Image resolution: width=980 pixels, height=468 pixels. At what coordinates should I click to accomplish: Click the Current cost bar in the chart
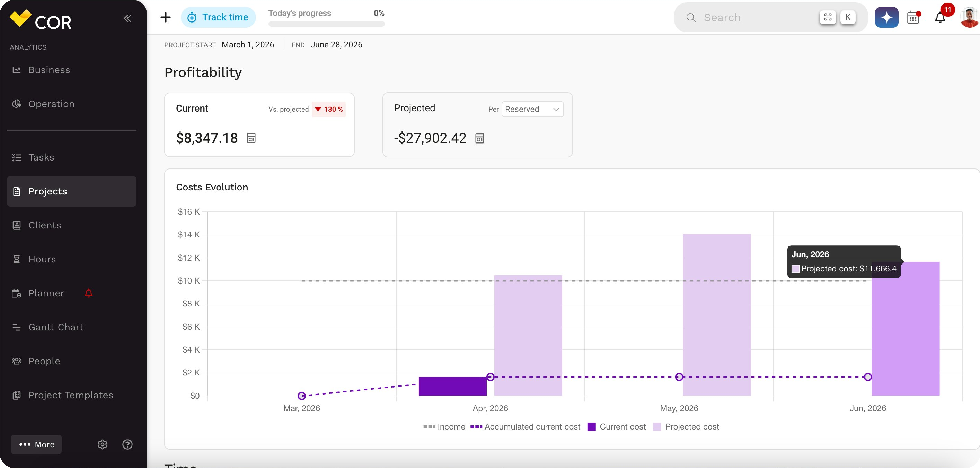point(453,386)
